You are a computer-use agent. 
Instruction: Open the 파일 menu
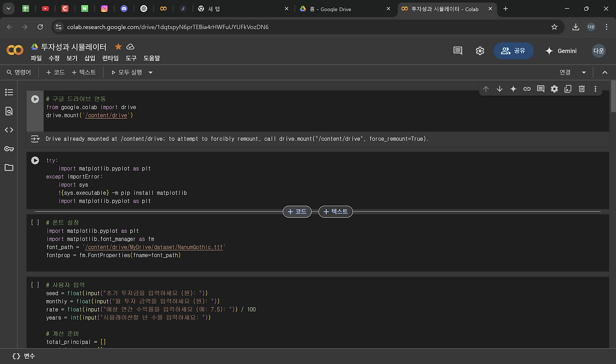(36, 58)
